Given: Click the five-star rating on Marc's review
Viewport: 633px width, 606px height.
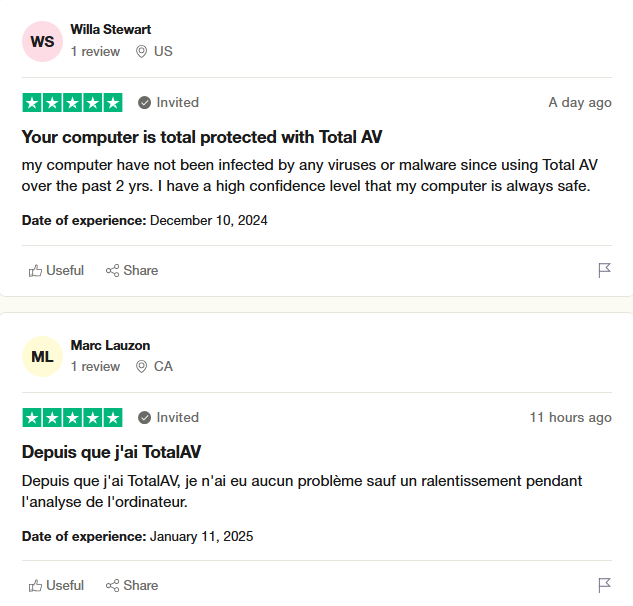Looking at the screenshot, I should [72, 418].
